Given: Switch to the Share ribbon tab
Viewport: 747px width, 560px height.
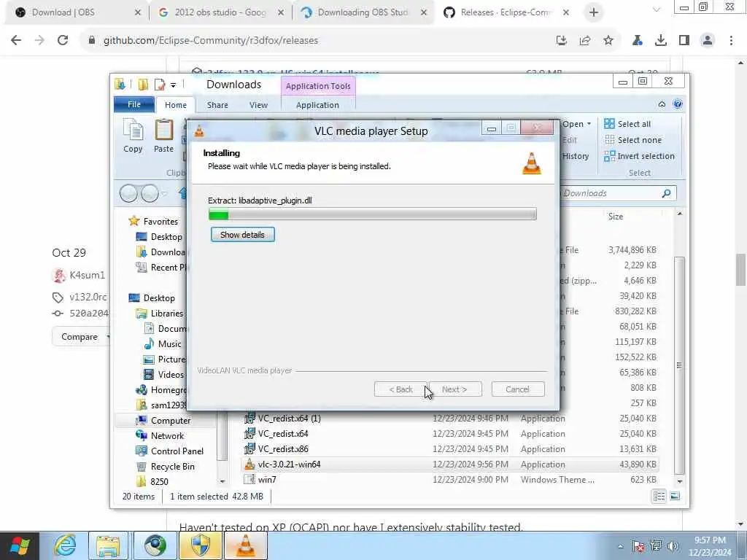Looking at the screenshot, I should (217, 105).
